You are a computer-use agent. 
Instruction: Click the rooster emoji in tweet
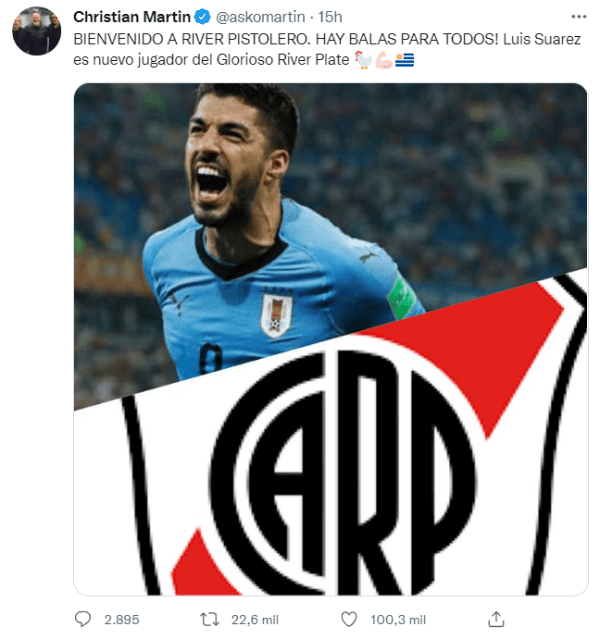pos(364,60)
